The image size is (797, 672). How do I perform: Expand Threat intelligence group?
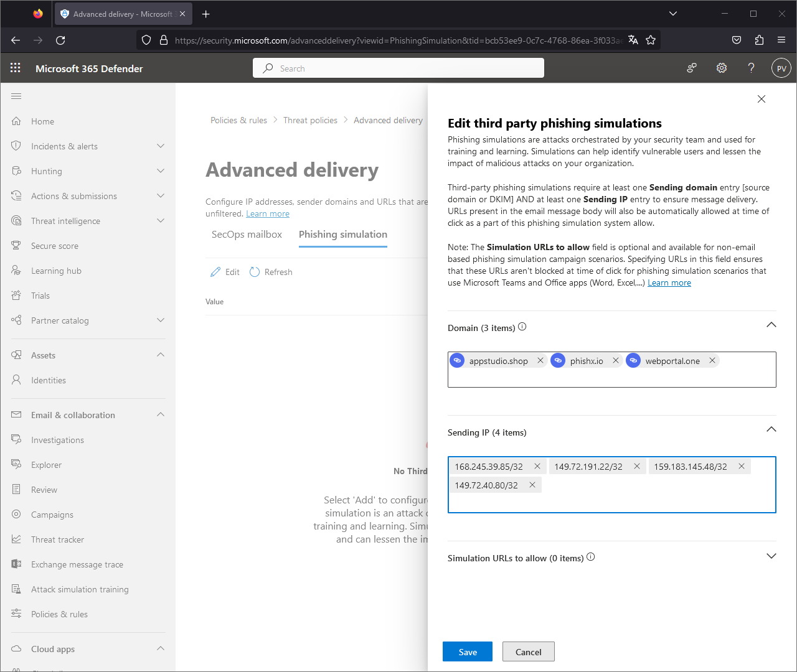161,220
